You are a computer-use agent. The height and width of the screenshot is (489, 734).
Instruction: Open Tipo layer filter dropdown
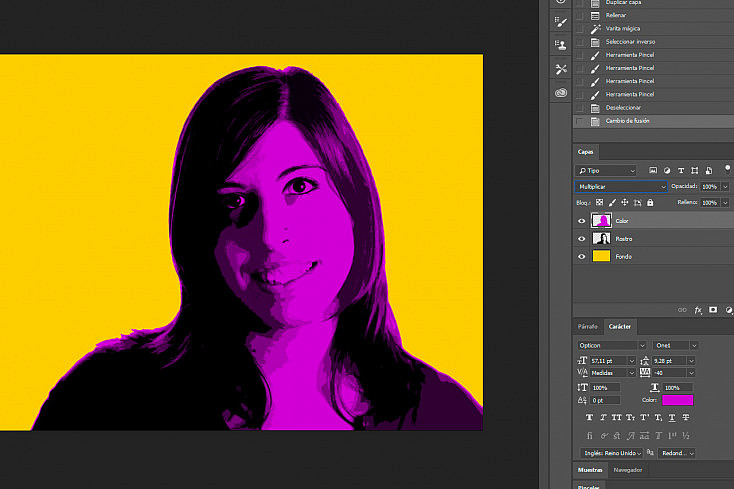(606, 171)
